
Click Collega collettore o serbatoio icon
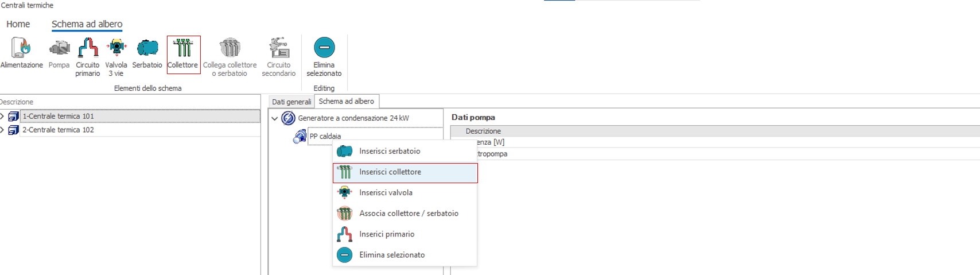point(230,48)
